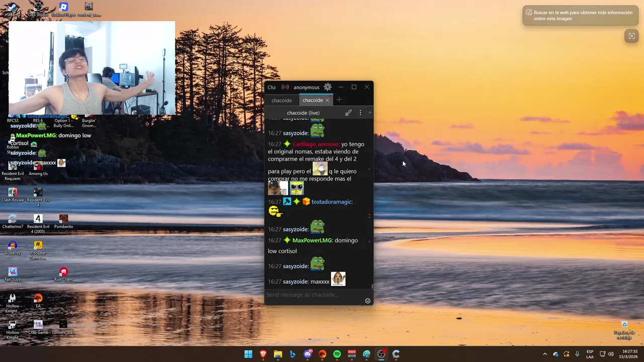This screenshot has width=644, height=362.
Task: Open the volume control in tray
Action: [x=611, y=354]
